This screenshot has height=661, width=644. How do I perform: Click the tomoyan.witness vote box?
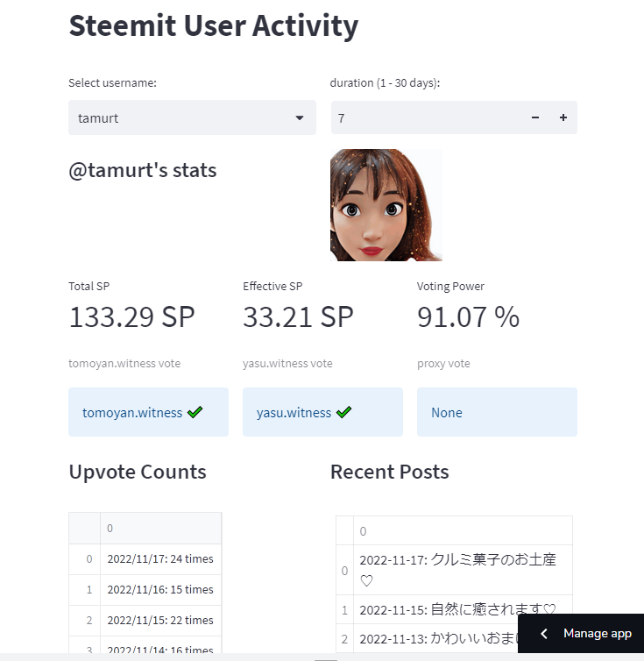(x=148, y=412)
